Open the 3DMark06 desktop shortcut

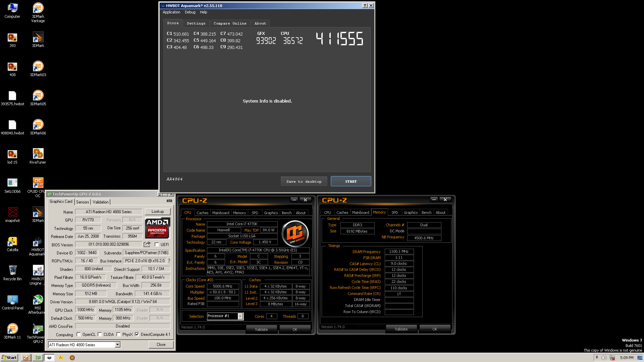38,127
